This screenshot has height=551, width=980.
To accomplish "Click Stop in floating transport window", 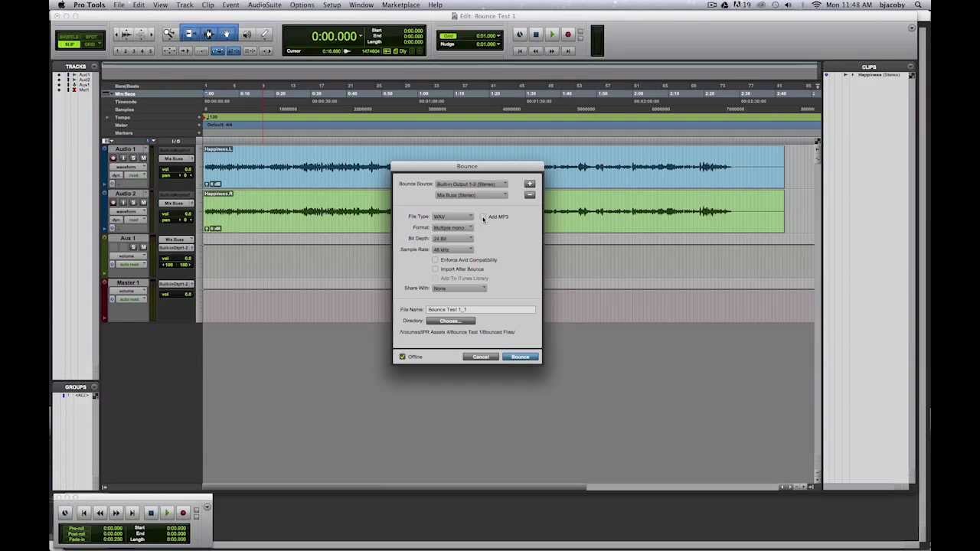I will coord(151,513).
